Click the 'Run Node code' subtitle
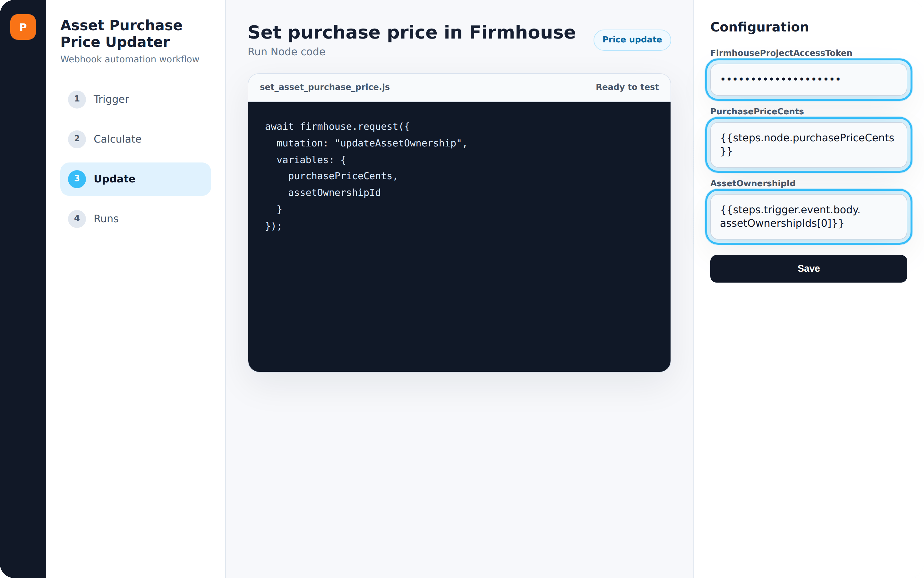 (x=287, y=52)
